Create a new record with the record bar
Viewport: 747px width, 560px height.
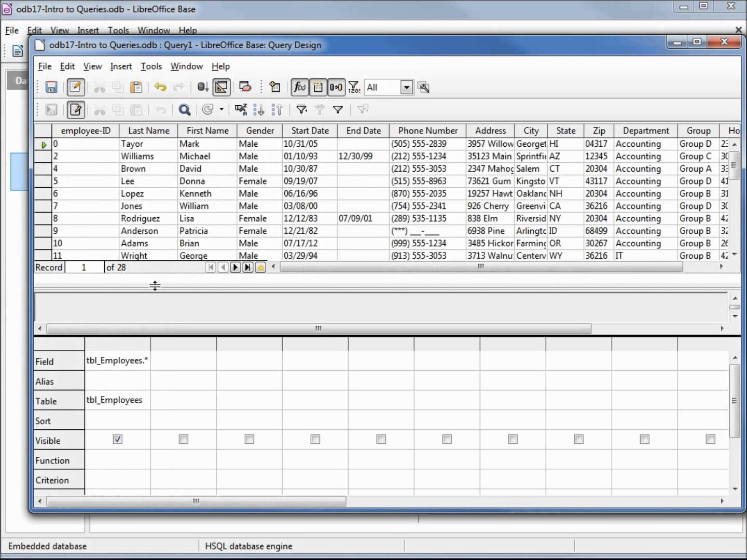261,267
